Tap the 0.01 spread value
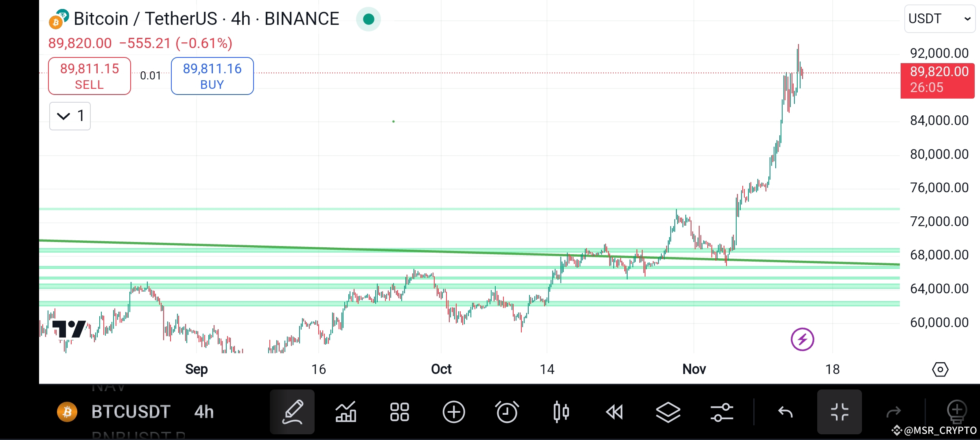The height and width of the screenshot is (440, 980). (151, 76)
